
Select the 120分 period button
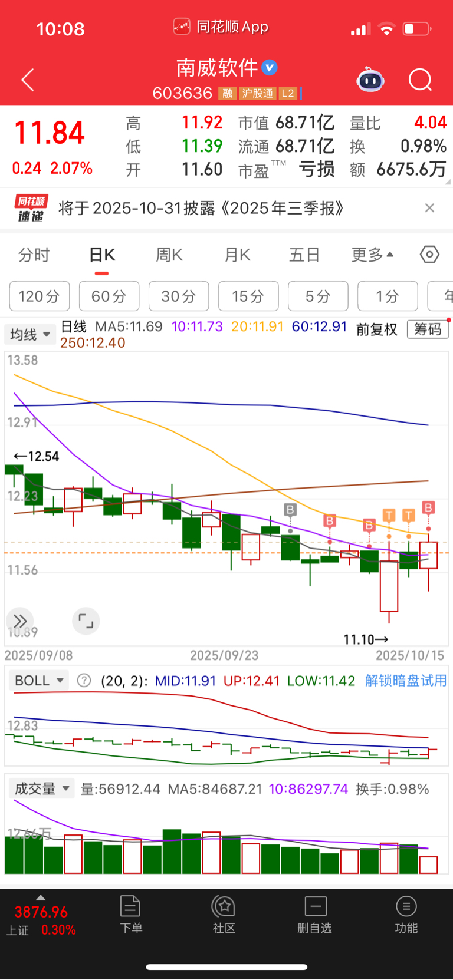(40, 296)
